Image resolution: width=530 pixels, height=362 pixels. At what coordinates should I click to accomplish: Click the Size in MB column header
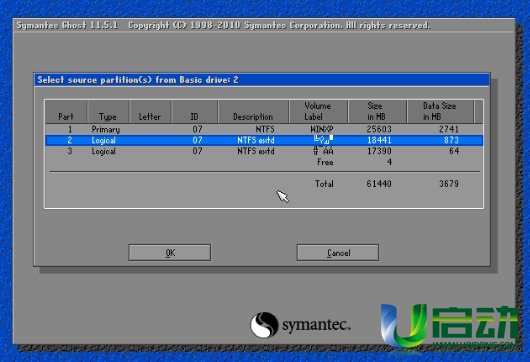tap(377, 112)
